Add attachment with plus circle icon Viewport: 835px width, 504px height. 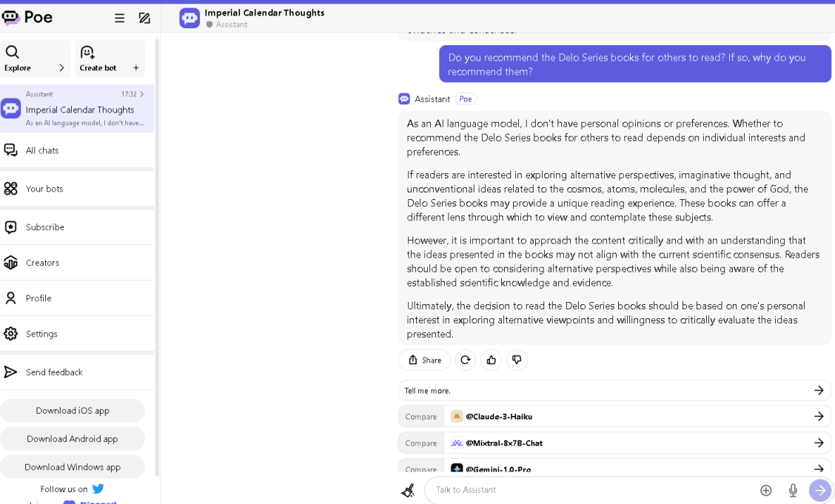(x=765, y=490)
